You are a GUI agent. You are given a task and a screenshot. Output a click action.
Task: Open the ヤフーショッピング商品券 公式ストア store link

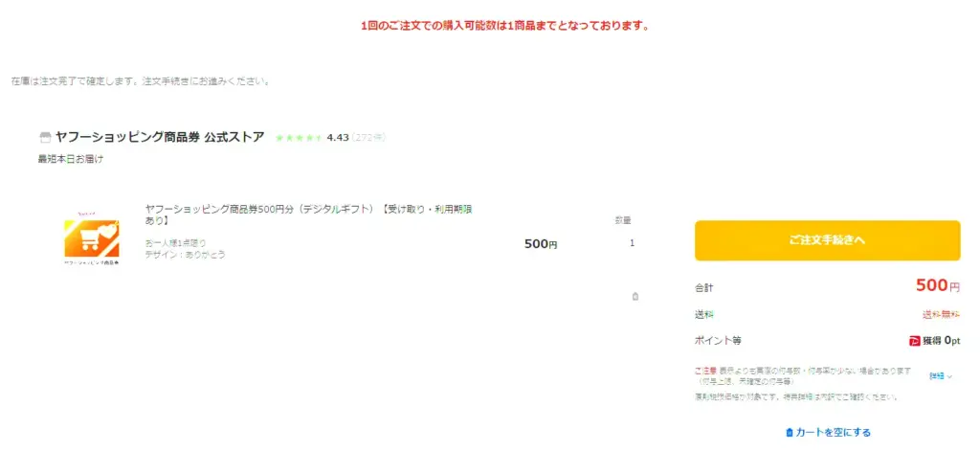(x=160, y=138)
